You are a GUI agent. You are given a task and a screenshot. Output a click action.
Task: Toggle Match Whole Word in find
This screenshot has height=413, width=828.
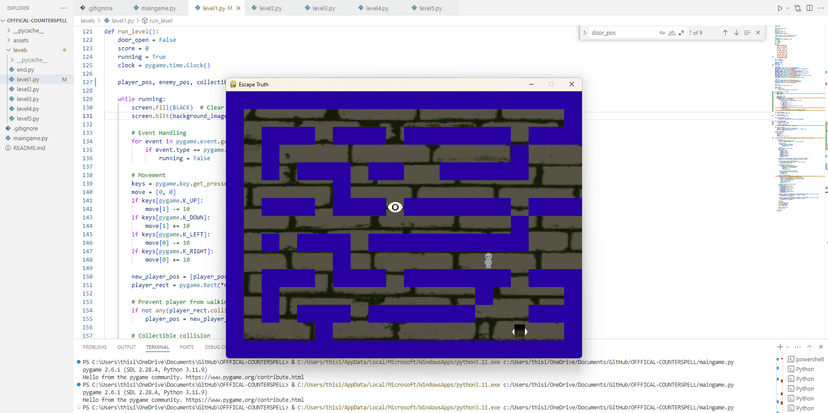tap(672, 33)
